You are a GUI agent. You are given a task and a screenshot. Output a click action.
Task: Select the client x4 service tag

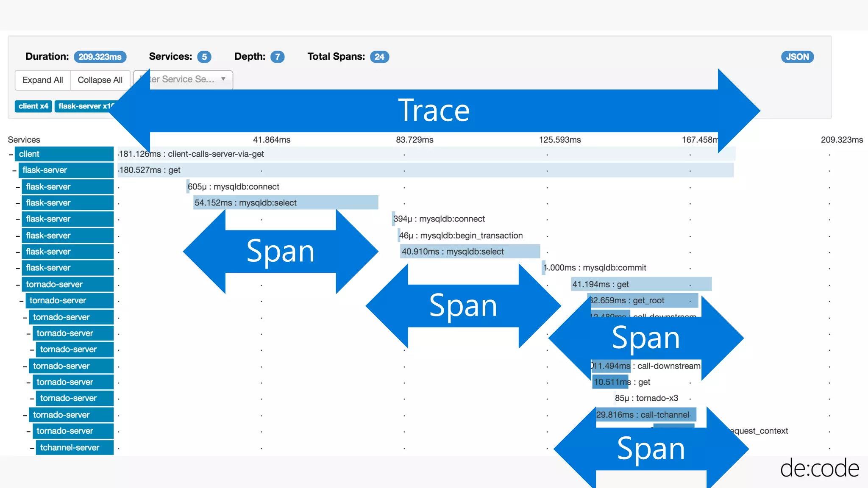click(x=33, y=106)
